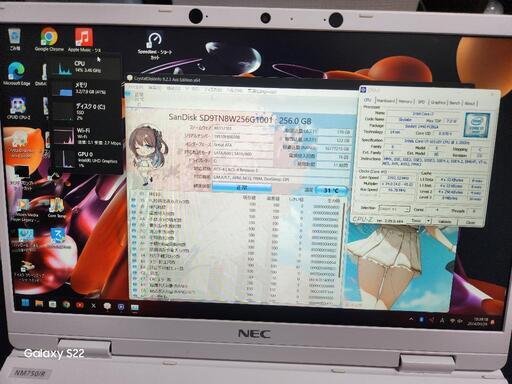Switch to the Graphics tab in CPU-Z
The image size is (512, 384).
438,102
